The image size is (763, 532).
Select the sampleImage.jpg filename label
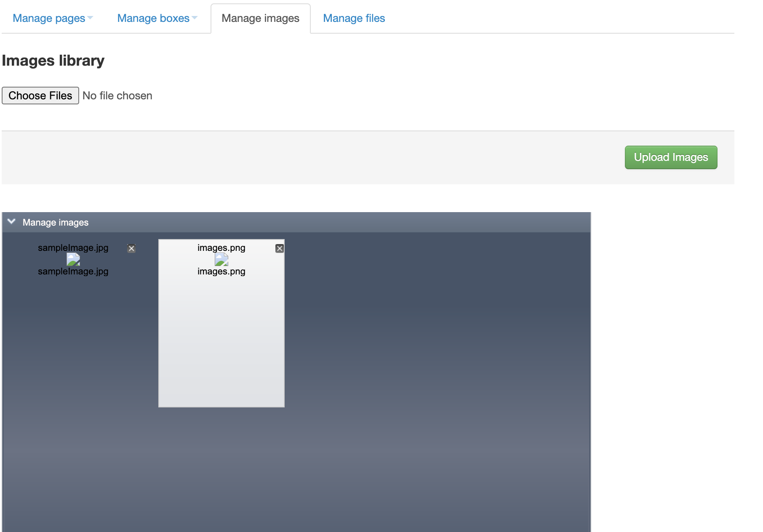click(x=73, y=248)
